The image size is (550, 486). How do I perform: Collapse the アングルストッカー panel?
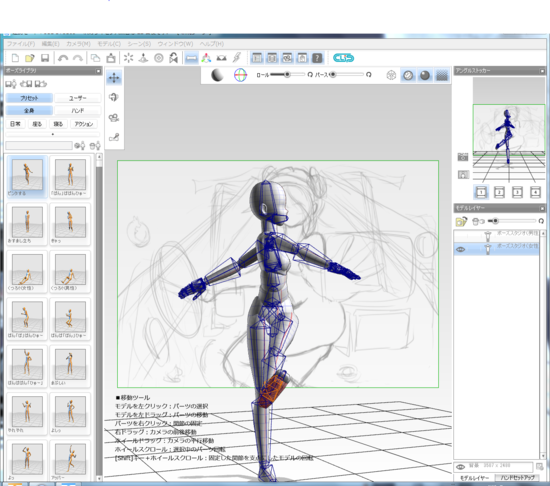click(542, 71)
